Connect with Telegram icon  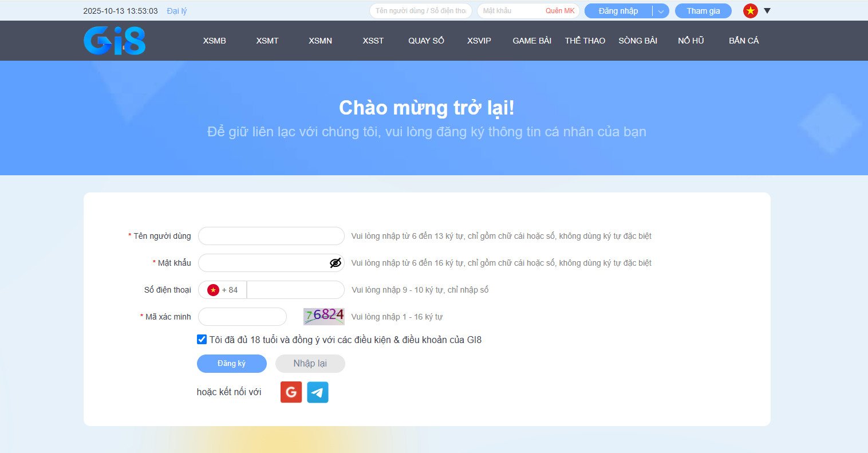318,392
